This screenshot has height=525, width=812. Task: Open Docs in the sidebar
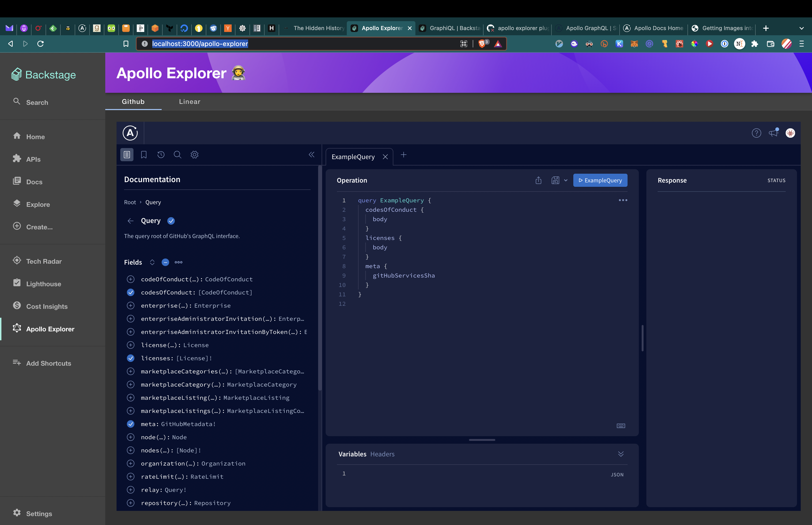[34, 182]
